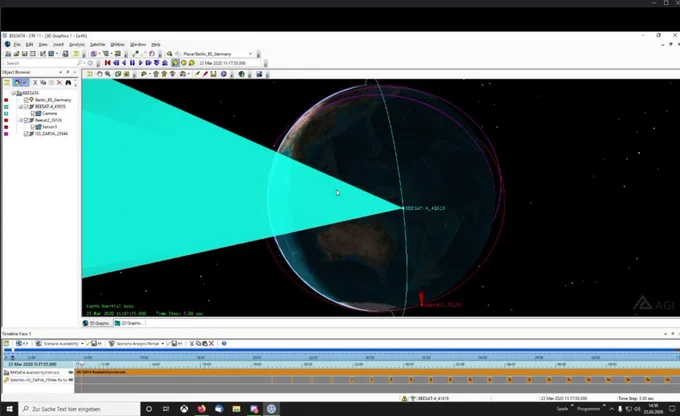The width and height of the screenshot is (680, 416).
Task: Open the Object Browser panel options arrow
Action: pos(61,72)
